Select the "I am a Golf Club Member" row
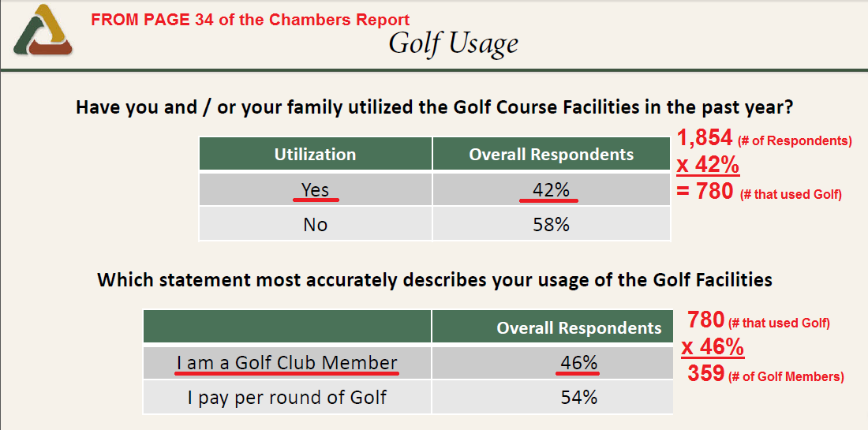 [287, 363]
